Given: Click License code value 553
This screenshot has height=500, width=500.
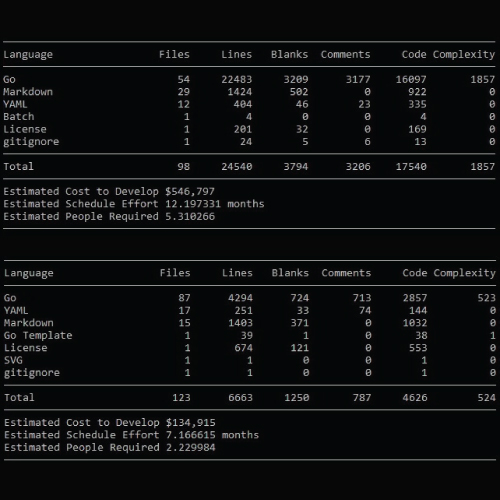Looking at the screenshot, I should (418, 348).
